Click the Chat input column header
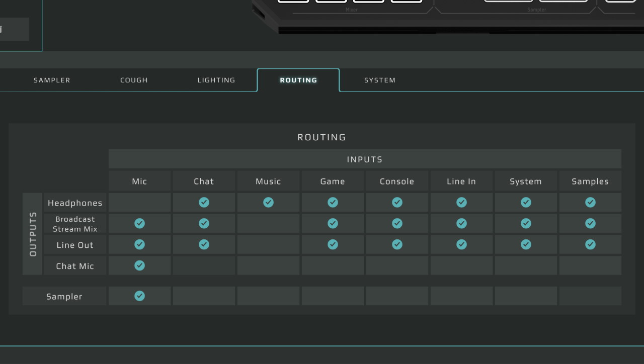 click(x=204, y=181)
